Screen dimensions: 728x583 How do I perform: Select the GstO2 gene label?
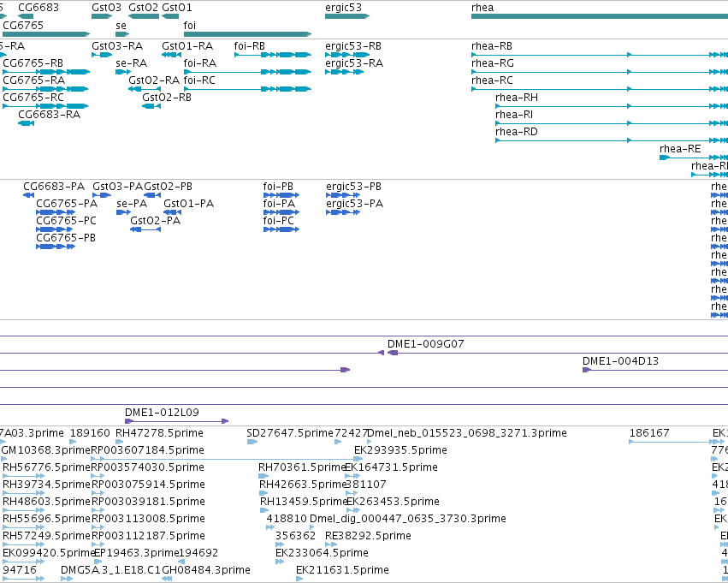click(144, 8)
